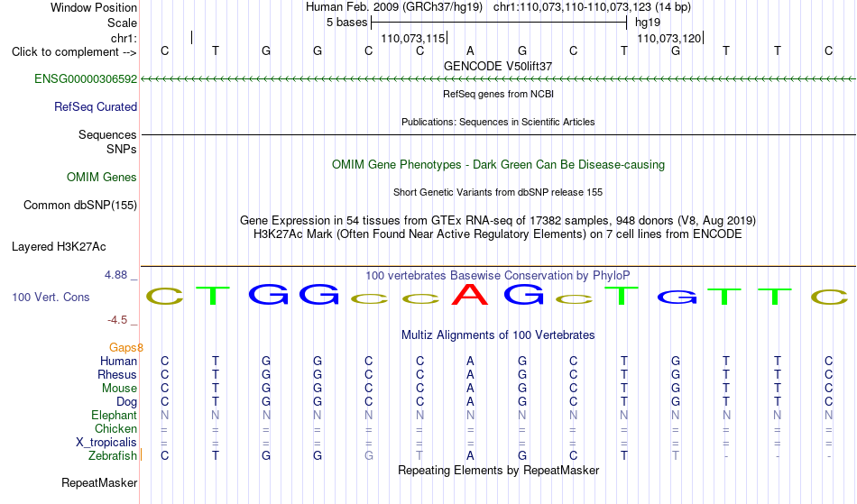This screenshot has width=857, height=504.
Task: Click the Sequences SNPs track label
Action: pos(107,142)
